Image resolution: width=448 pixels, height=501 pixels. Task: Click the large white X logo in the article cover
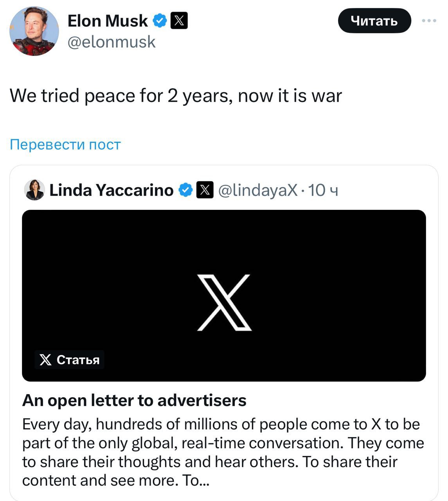[x=224, y=303]
